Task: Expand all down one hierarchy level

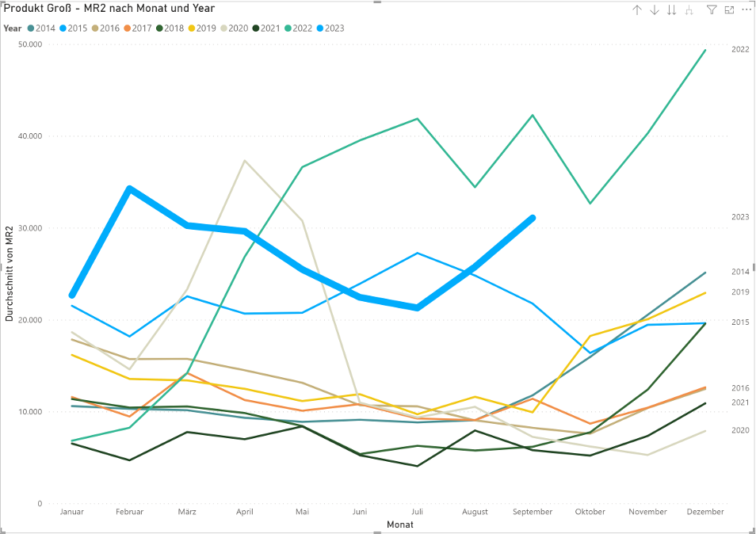Action: [689, 10]
